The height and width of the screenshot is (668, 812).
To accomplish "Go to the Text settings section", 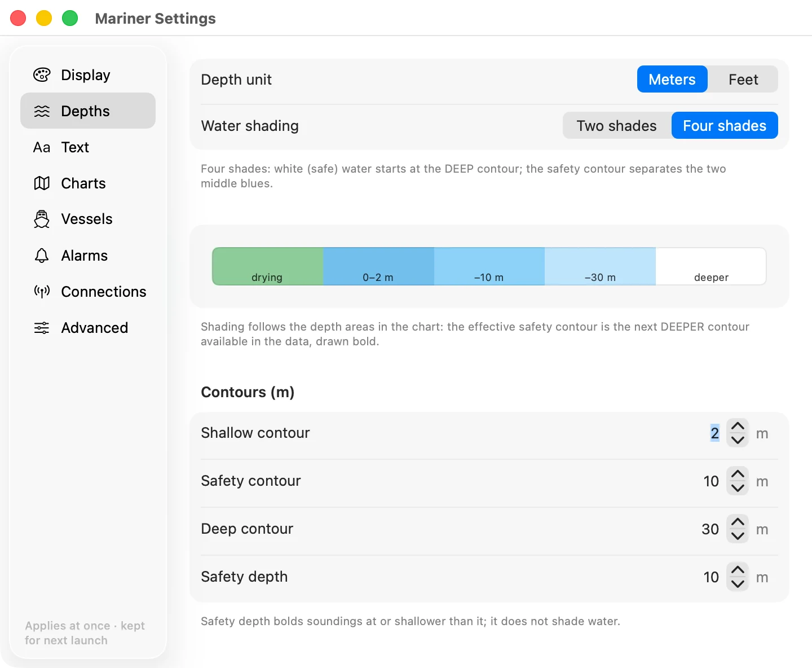I will (88, 147).
